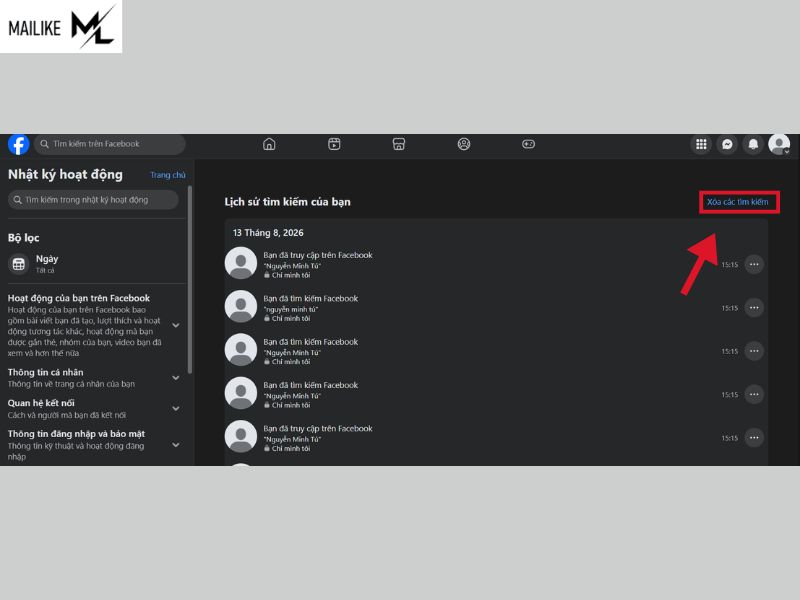Click 'Cách và người mà bạn đã kết nối' text
Screen dimensions: 800x600
point(66,415)
